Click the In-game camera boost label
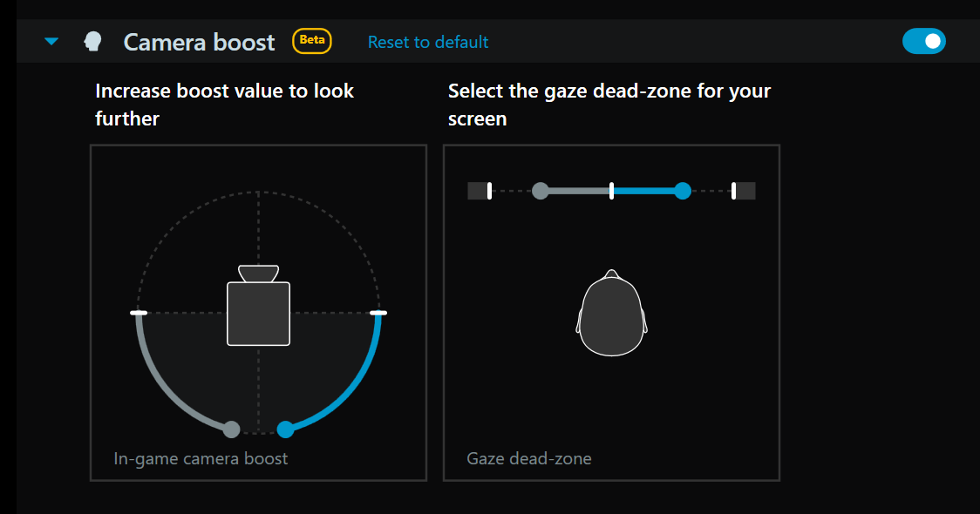The image size is (980, 514). tap(201, 457)
